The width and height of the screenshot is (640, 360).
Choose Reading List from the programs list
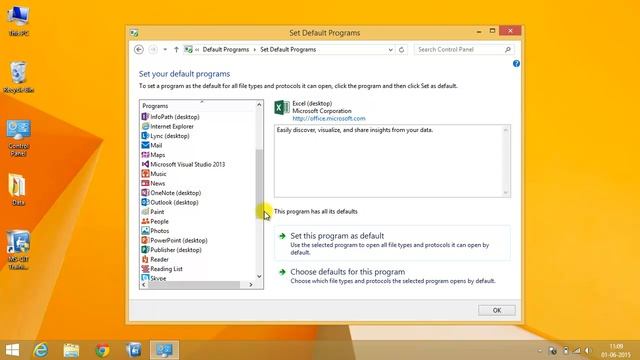pos(162,269)
